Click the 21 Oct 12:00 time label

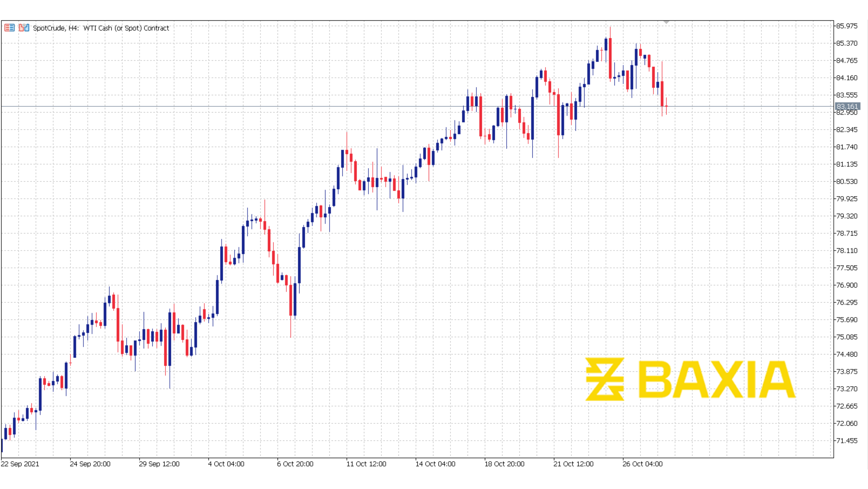pos(574,464)
